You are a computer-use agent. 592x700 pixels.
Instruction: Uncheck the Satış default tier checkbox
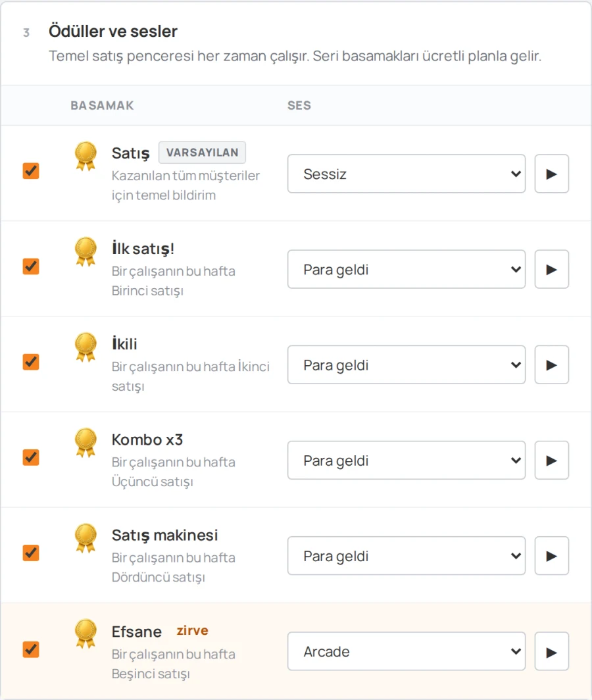point(31,170)
